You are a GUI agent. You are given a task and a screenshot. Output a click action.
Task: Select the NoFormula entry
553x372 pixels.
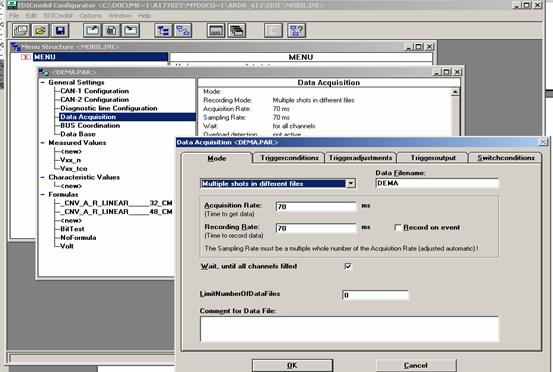click(78, 238)
